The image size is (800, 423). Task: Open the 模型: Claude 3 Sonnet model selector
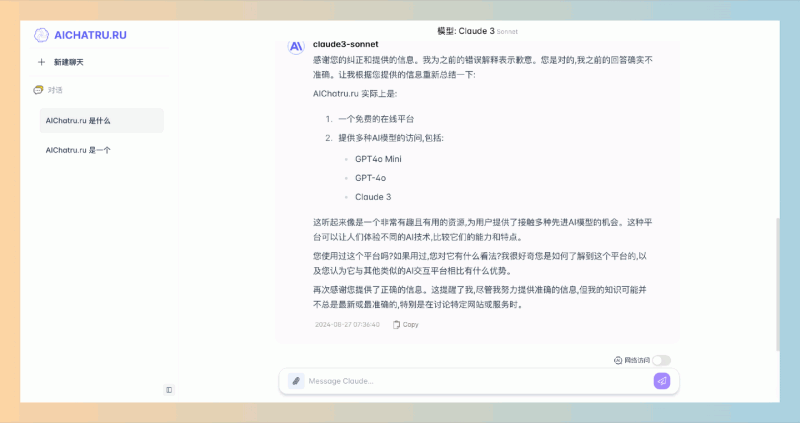click(477, 31)
